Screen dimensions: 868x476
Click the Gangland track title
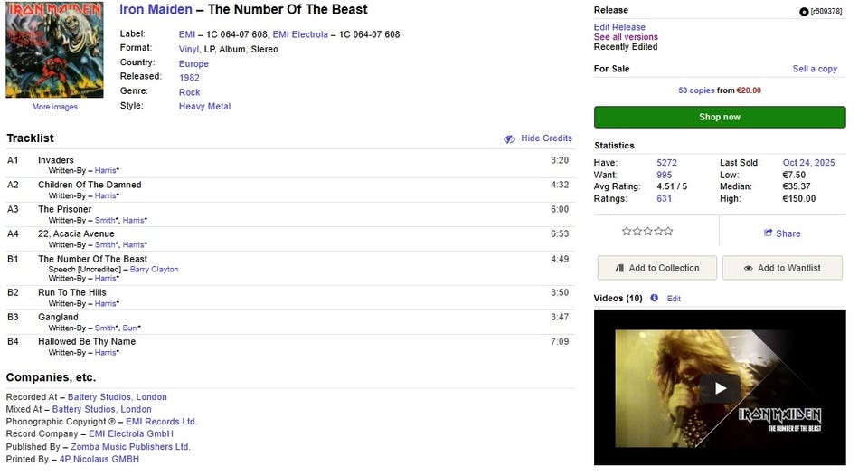pyautogui.click(x=58, y=317)
